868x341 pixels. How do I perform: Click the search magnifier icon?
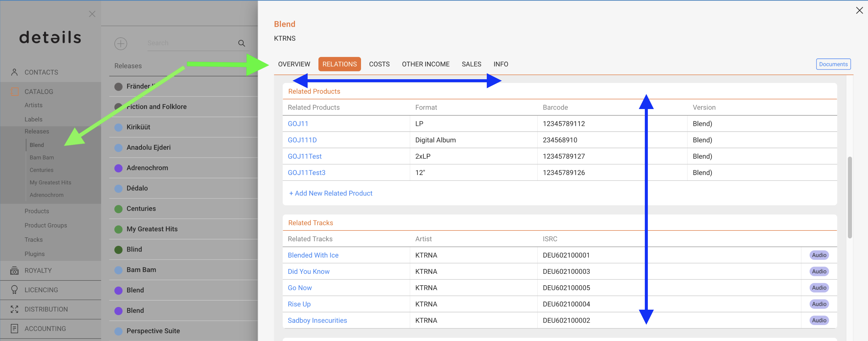[x=241, y=43]
